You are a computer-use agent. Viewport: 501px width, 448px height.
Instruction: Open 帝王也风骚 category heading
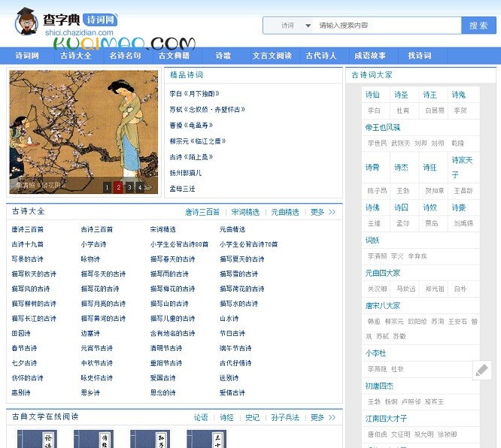[x=383, y=128]
